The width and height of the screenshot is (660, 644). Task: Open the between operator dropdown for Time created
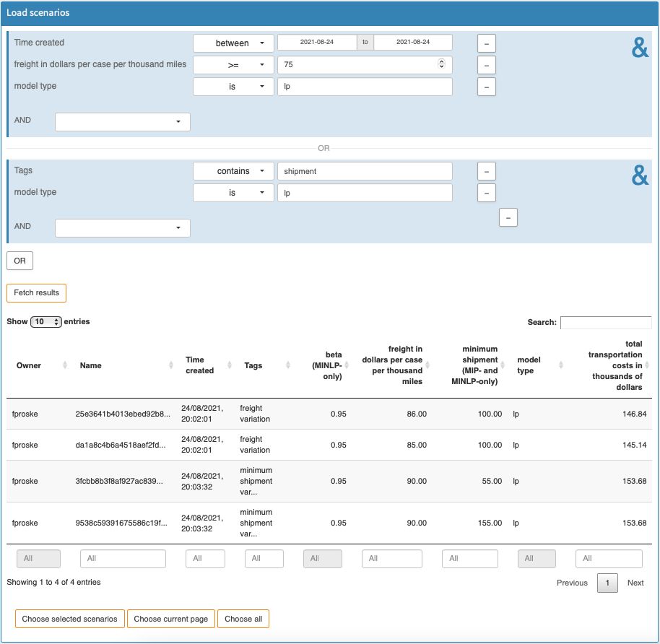click(x=233, y=43)
